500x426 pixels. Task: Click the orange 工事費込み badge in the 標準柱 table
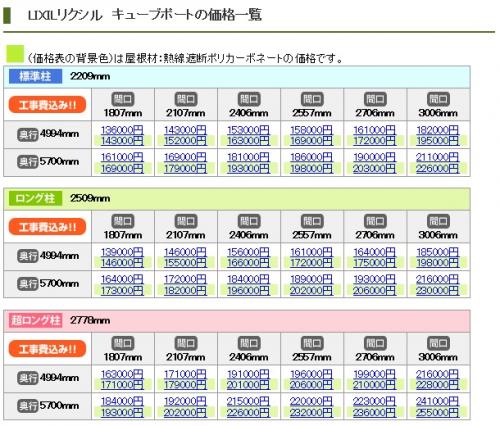(x=47, y=105)
